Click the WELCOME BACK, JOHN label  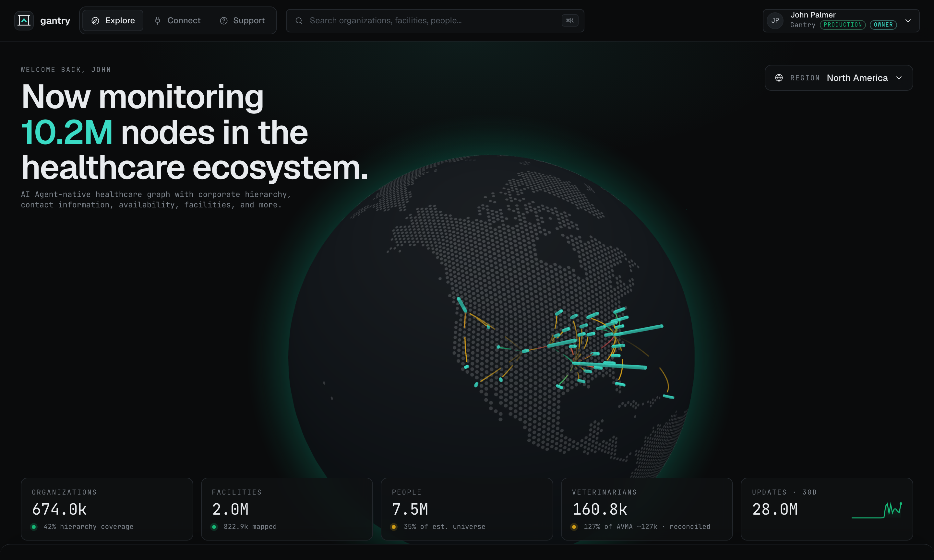click(x=66, y=69)
